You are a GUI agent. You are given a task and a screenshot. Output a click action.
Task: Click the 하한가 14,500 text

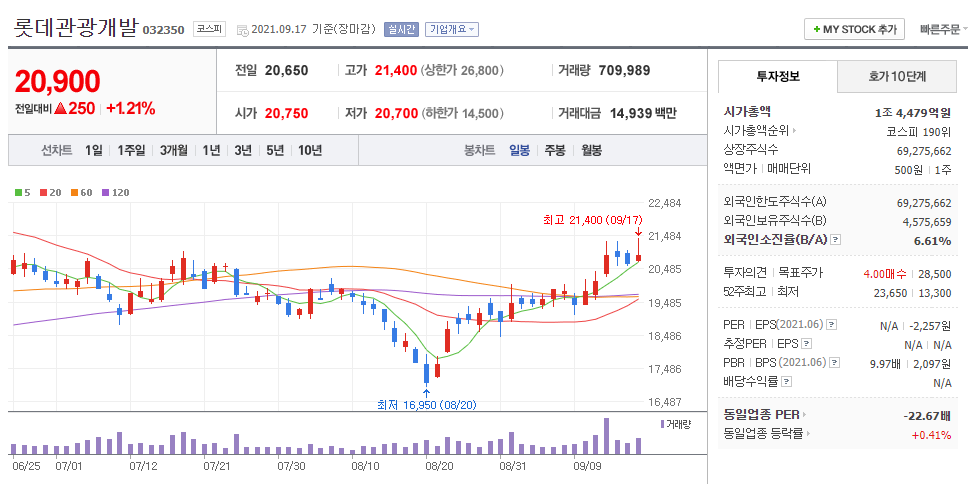(462, 114)
